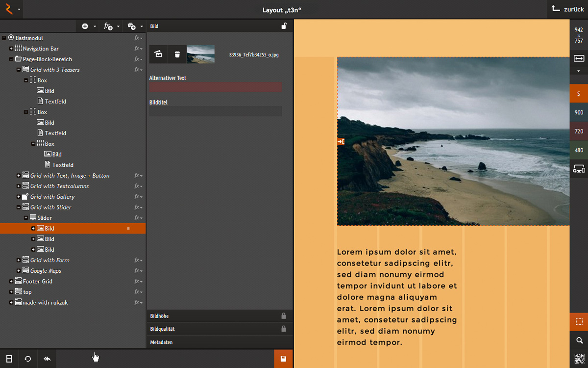
Task: Open the multi-device preview icon
Action: click(579, 169)
